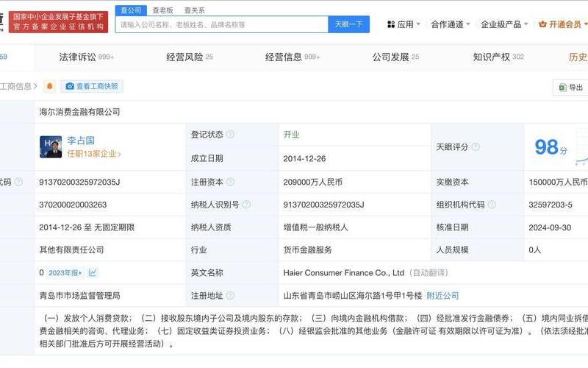Open the 经营风险 tab
The image size is (588, 368).
pos(190,57)
